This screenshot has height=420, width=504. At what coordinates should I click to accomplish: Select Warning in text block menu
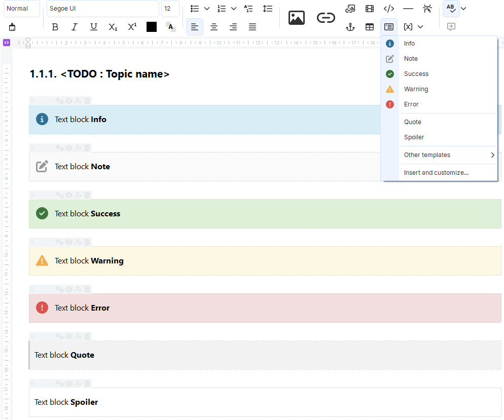coord(439,89)
